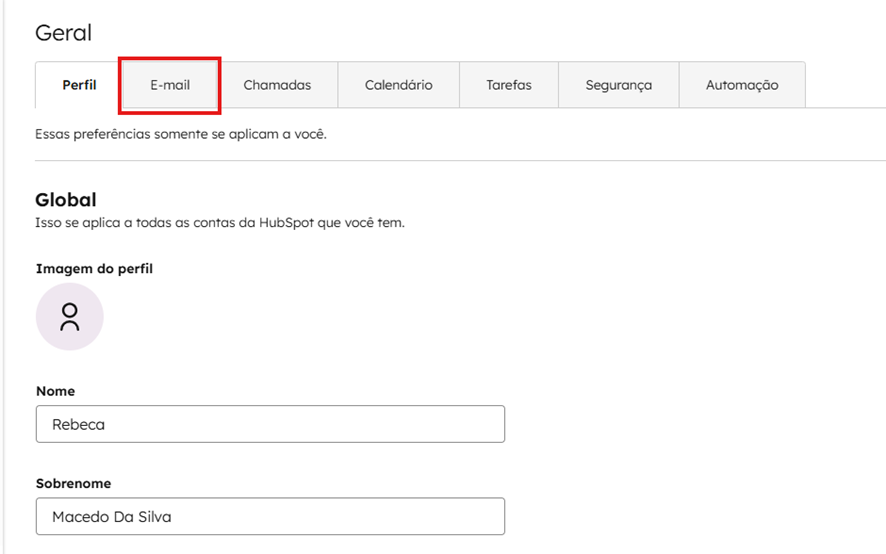
Task: Open the Chamadas tab
Action: (x=277, y=85)
